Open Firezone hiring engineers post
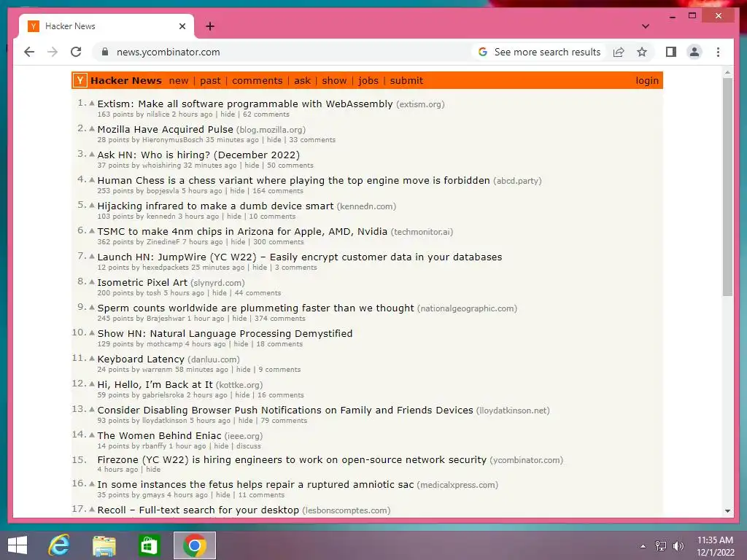747x560 pixels. click(x=292, y=459)
